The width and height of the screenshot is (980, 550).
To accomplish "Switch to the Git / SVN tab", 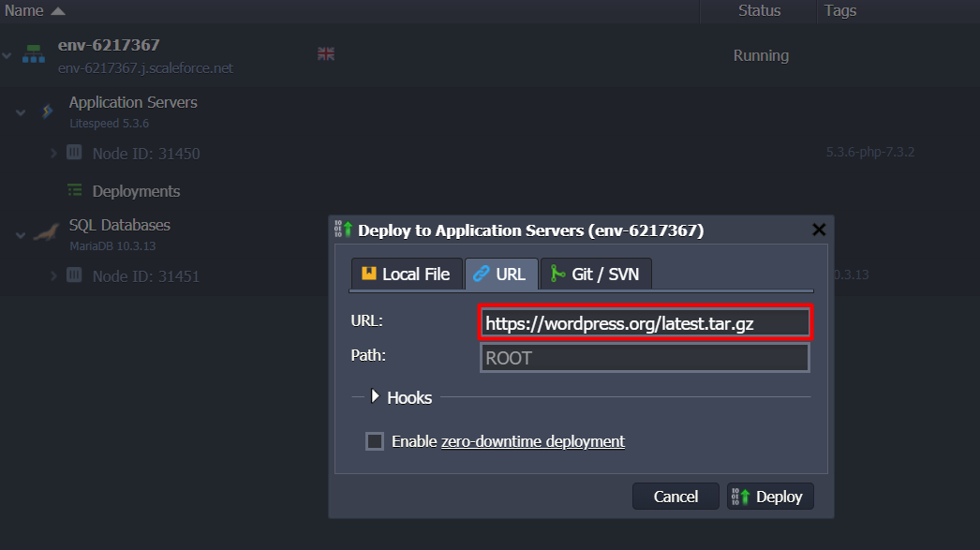I will [x=596, y=274].
